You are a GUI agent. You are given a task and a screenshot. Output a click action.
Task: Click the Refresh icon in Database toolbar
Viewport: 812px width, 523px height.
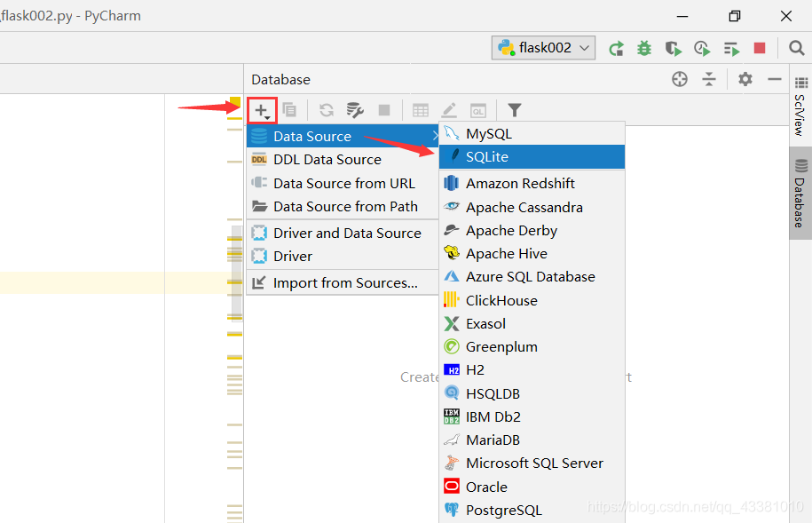(327, 110)
